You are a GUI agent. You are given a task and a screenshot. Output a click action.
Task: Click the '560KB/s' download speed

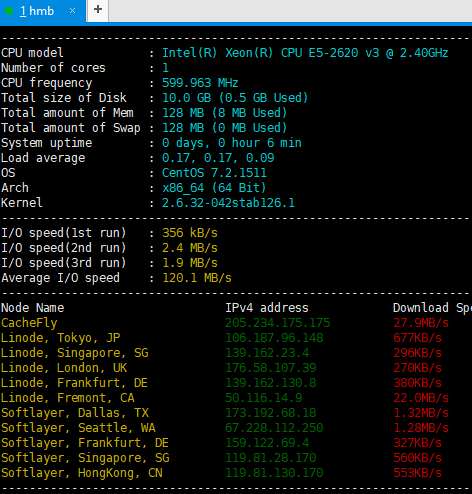[418, 458]
